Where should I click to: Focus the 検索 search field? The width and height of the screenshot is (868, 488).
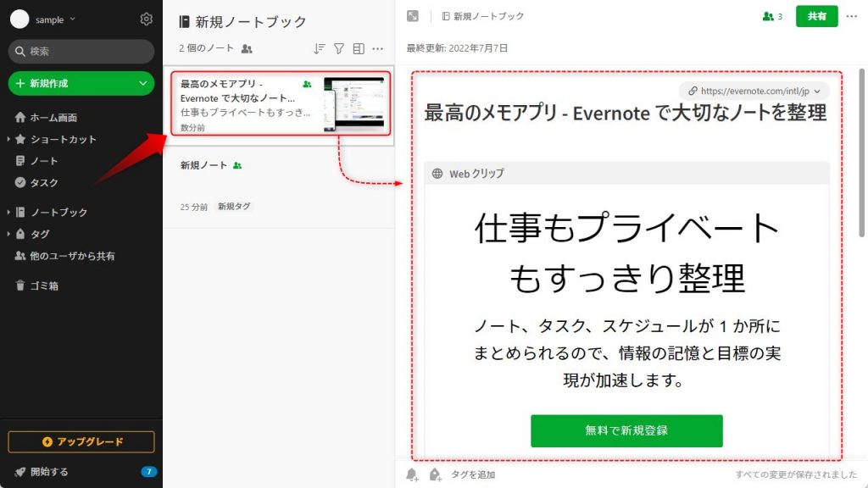point(81,52)
